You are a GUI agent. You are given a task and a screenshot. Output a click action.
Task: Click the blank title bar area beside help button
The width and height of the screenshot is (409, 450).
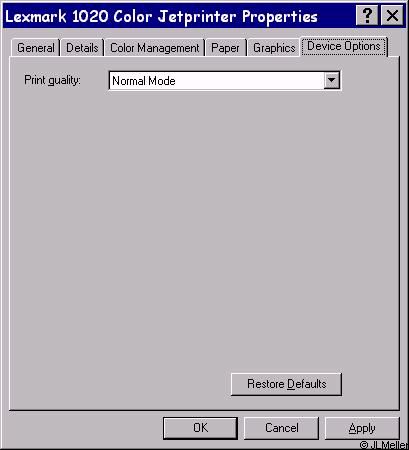coord(337,16)
